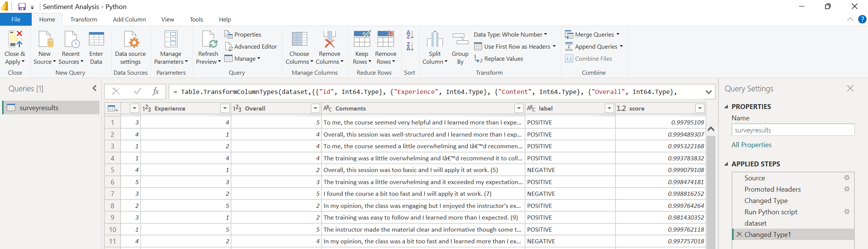Delete the Changed Type1 step
The image size is (868, 249).
(x=739, y=234)
